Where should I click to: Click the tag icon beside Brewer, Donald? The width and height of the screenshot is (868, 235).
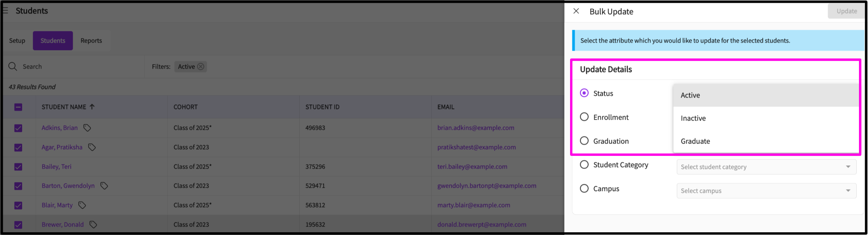point(93,225)
